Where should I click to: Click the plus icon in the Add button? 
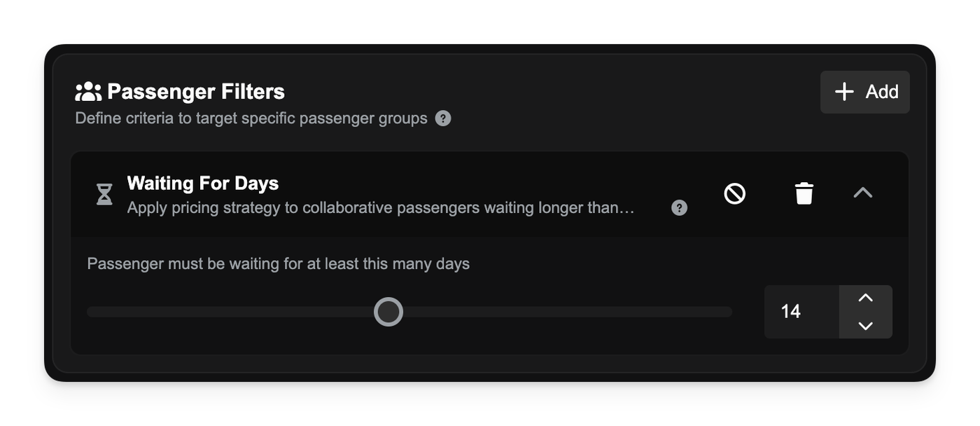(x=845, y=92)
